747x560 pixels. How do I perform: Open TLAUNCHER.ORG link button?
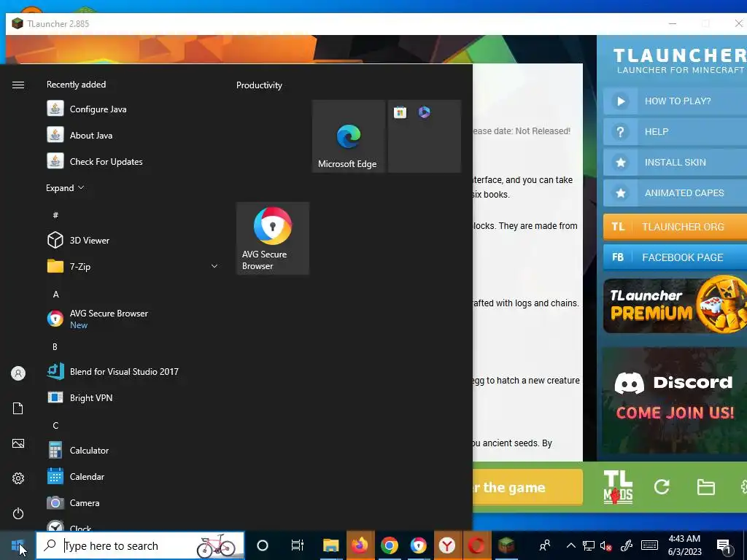[x=675, y=227]
